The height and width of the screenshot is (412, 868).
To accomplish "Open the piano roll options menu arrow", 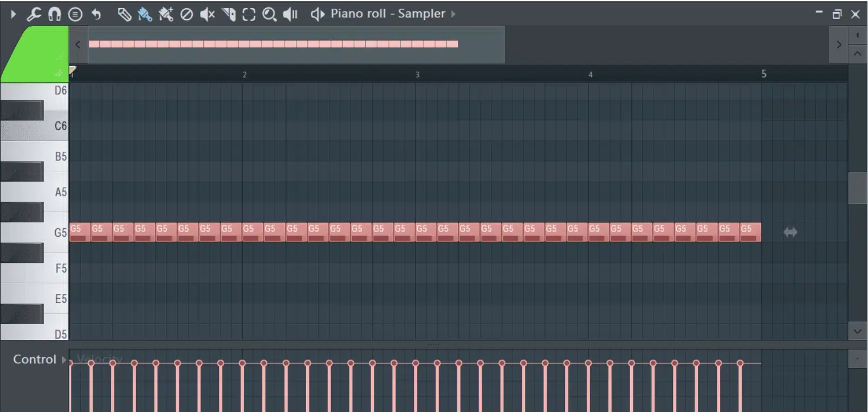I will tap(13, 14).
